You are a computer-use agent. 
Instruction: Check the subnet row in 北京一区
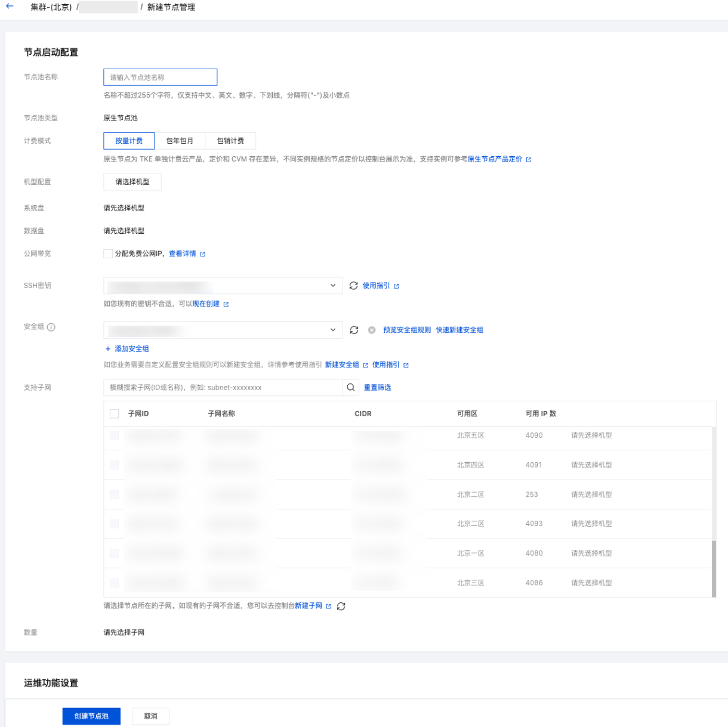115,553
